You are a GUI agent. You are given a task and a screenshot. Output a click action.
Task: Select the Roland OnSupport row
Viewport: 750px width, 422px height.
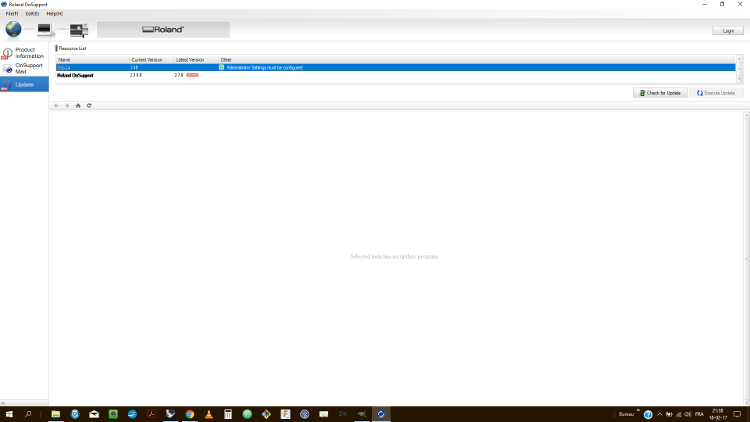click(x=396, y=75)
